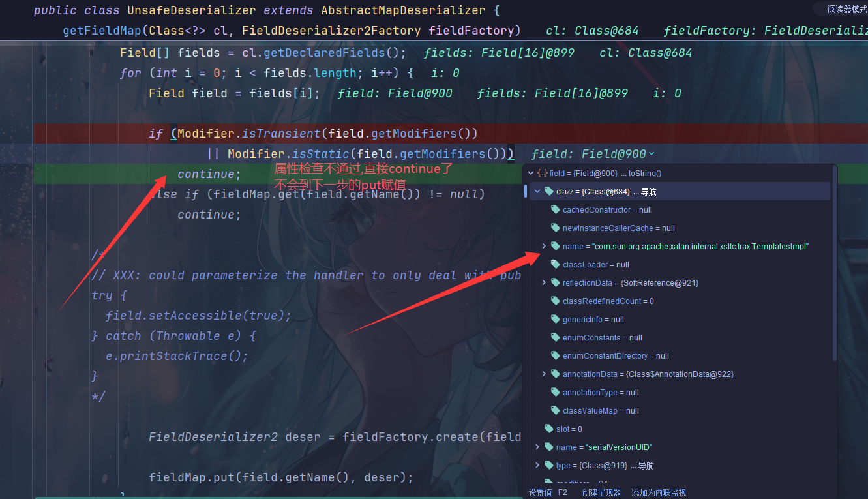Click the tag icon next to classLoader
868x499 pixels.
pyautogui.click(x=556, y=265)
